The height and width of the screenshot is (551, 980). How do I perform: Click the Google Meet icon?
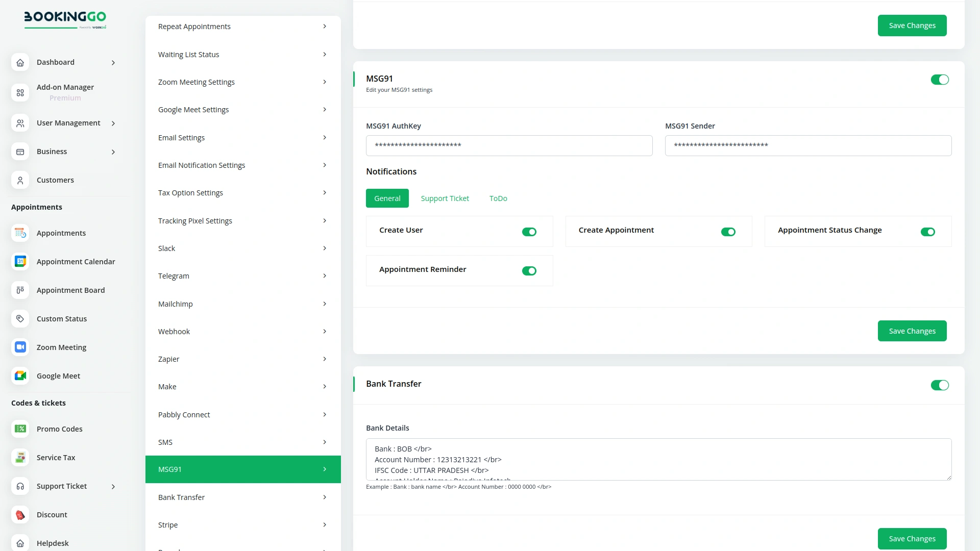coord(20,375)
